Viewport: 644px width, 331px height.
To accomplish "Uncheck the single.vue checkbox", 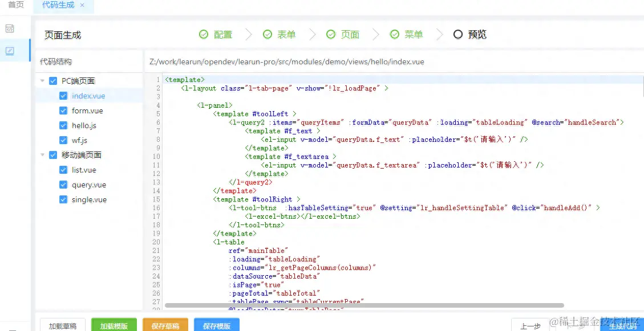I will point(63,199).
